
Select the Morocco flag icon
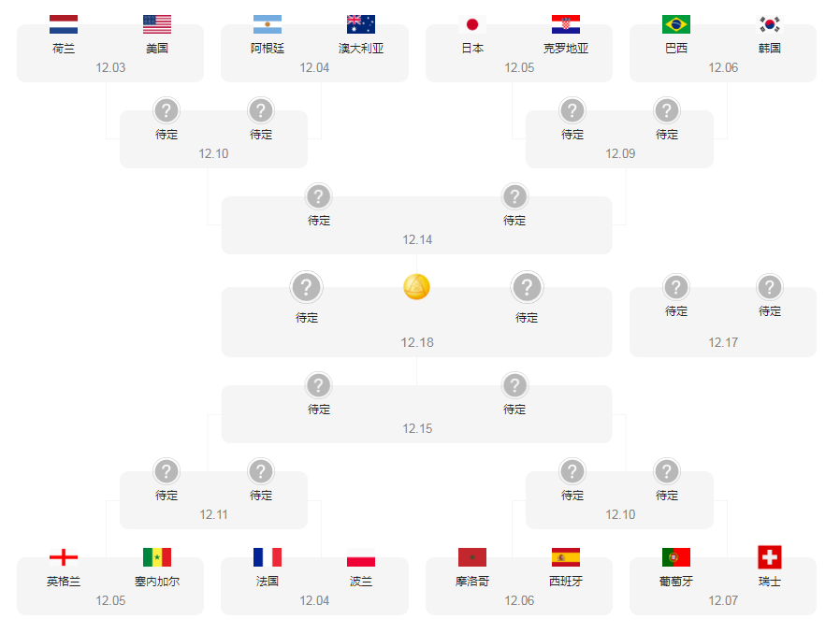(472, 557)
